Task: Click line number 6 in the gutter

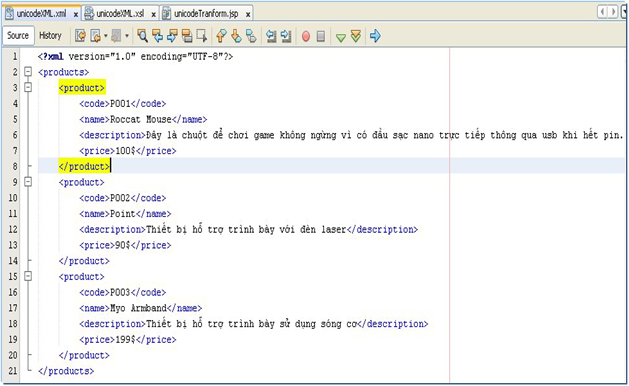Action: pyautogui.click(x=15, y=135)
